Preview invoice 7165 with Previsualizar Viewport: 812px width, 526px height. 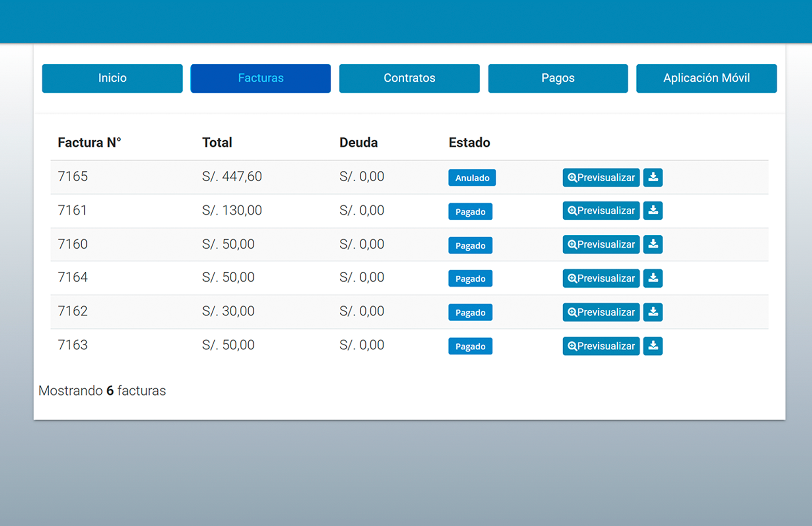pos(601,178)
